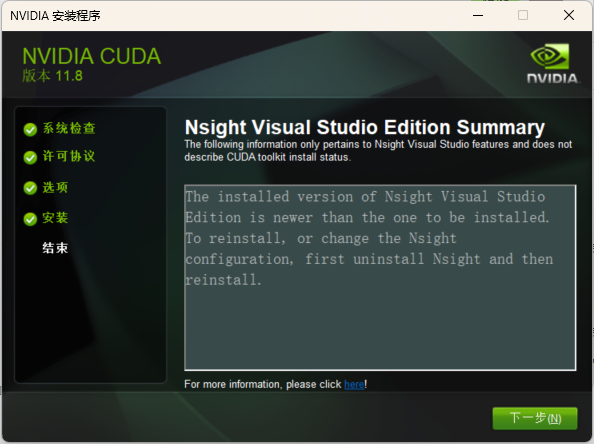Image resolution: width=594 pixels, height=444 pixels.
Task: Click the 许可协议 step label
Action: click(69, 156)
